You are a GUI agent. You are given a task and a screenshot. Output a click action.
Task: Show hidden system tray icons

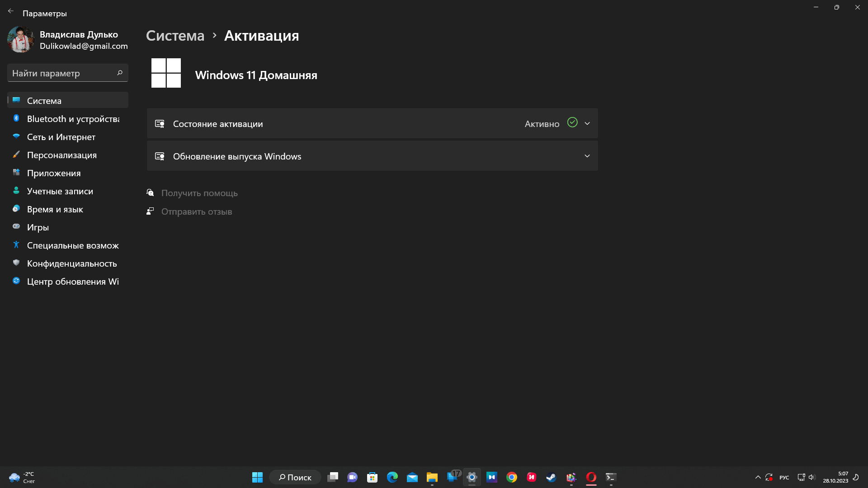click(758, 477)
